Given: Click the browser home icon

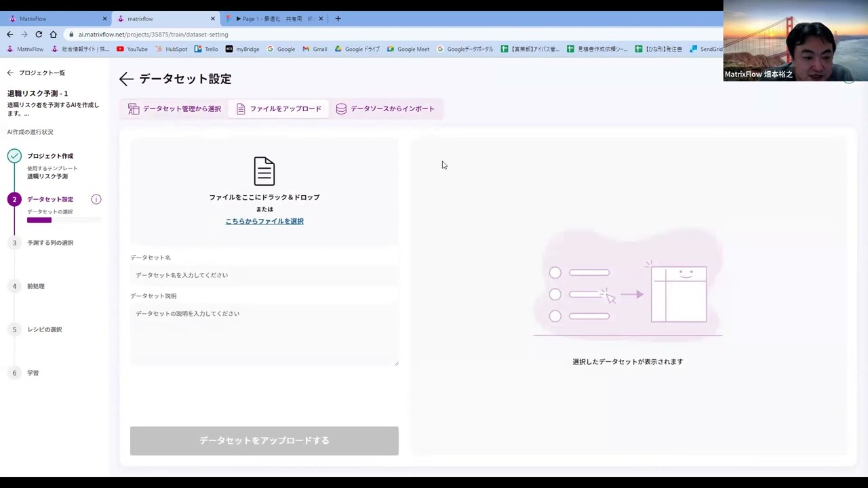Looking at the screenshot, I should point(54,35).
